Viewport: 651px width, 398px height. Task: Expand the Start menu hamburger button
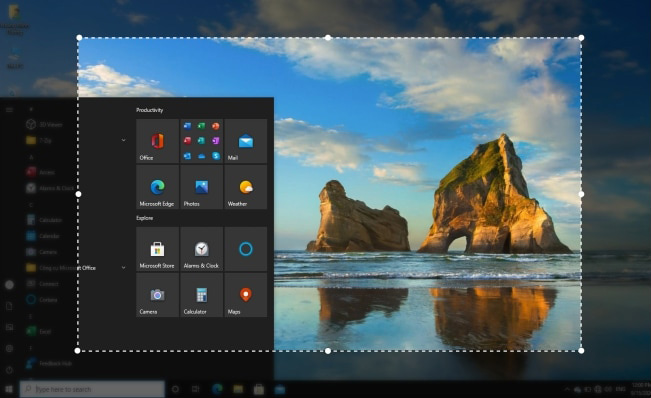(9, 110)
